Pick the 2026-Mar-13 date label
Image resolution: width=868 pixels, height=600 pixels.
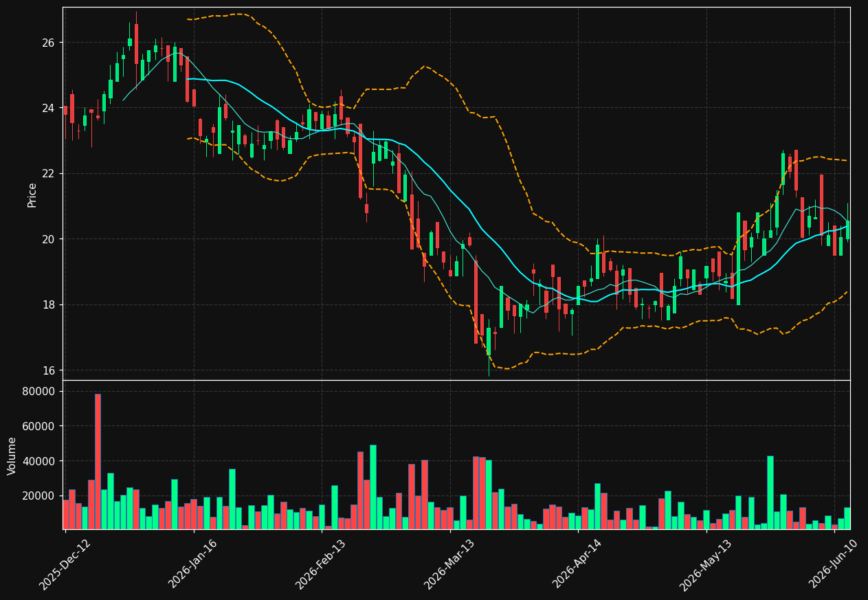[449, 564]
